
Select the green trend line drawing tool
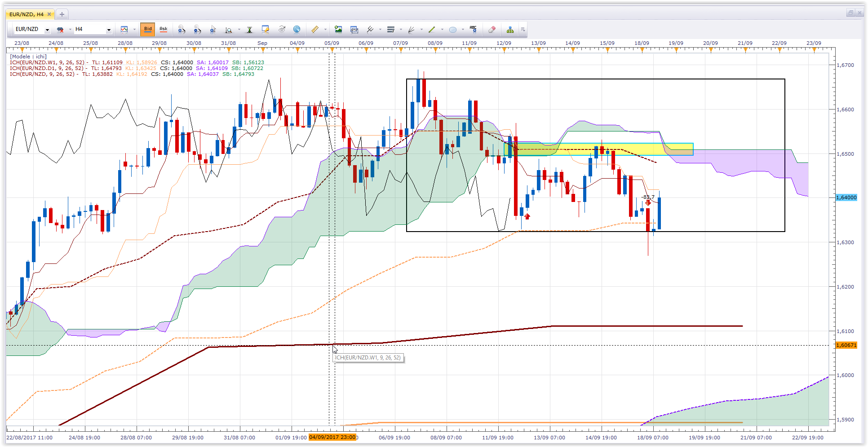point(432,30)
